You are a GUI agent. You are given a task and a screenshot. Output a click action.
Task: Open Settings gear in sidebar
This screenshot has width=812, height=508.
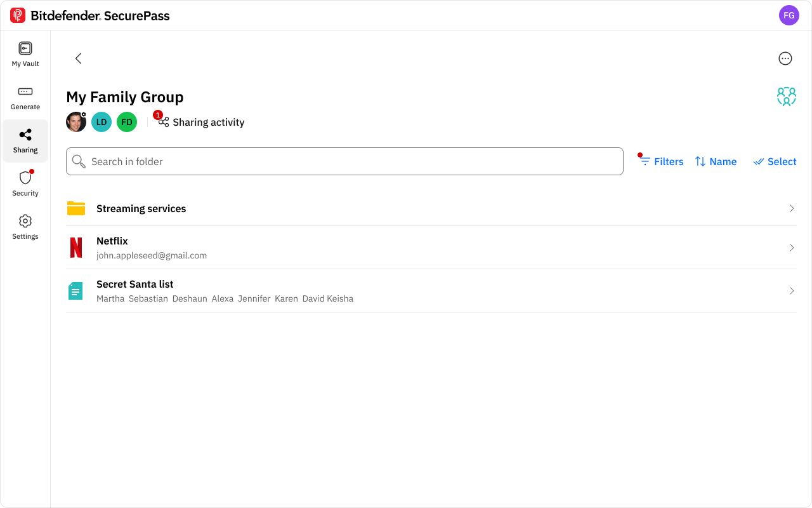25,227
